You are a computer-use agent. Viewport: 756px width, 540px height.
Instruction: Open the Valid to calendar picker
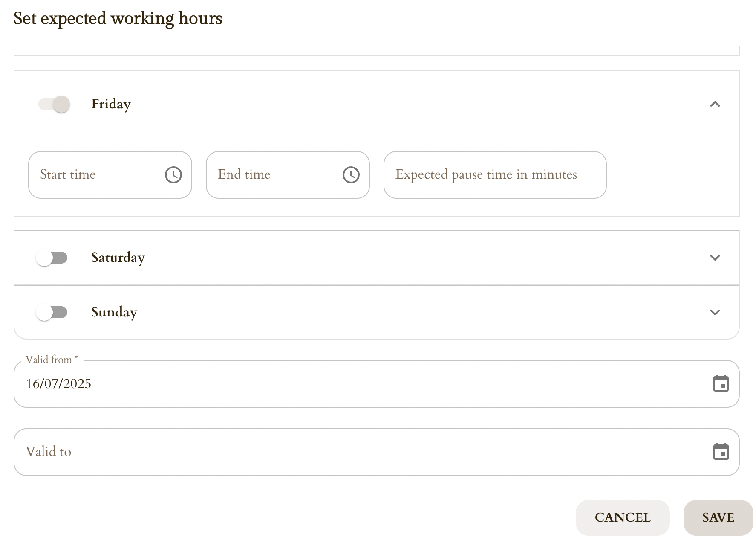tap(721, 452)
